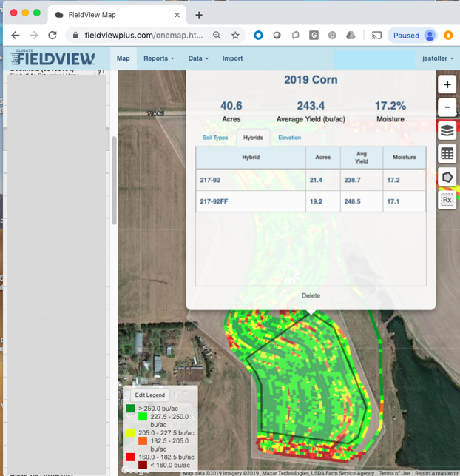
Task: View site security lock icon
Action: tap(75, 36)
